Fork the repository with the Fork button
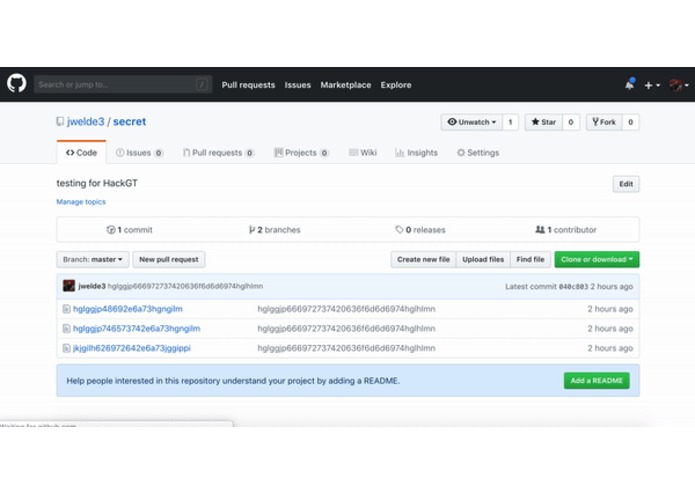695x494 pixels. click(603, 122)
